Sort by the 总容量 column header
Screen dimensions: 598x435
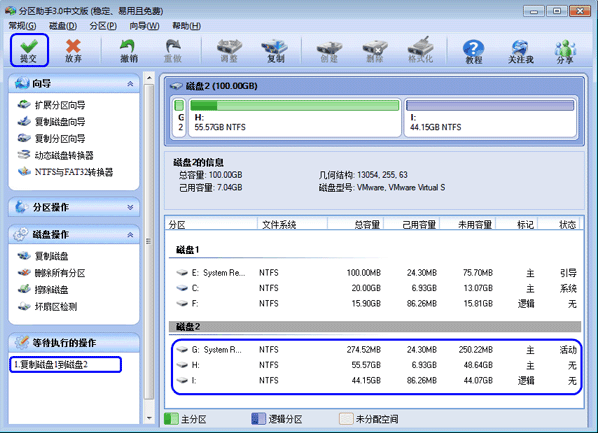[355, 225]
